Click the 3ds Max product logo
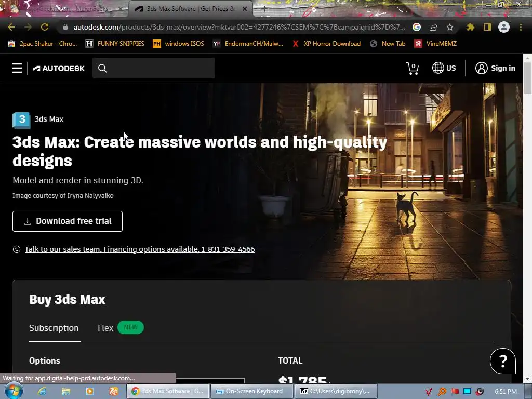The height and width of the screenshot is (399, 532). point(21,120)
